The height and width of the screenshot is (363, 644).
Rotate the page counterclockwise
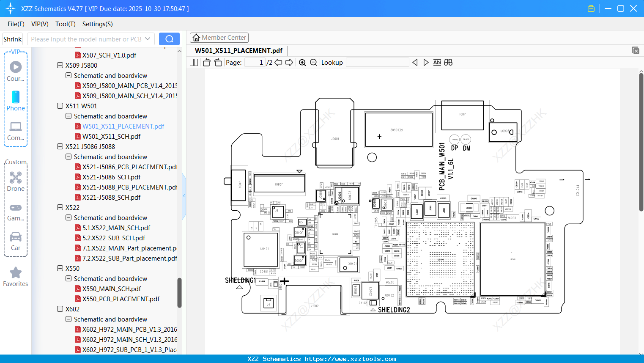tap(207, 63)
